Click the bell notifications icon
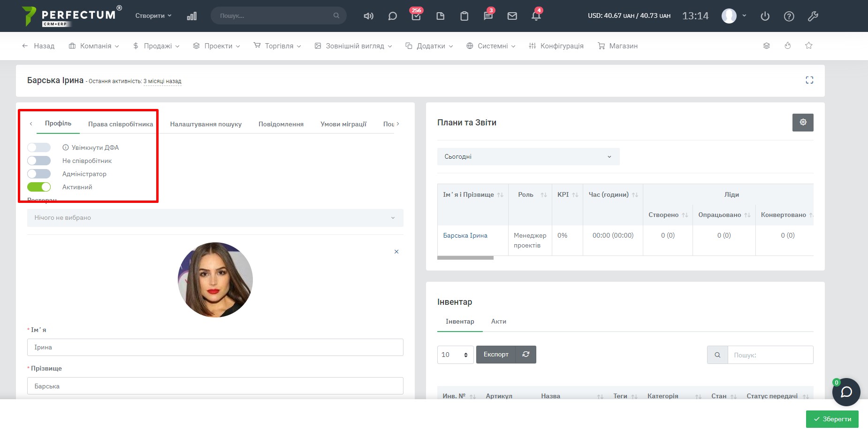The height and width of the screenshot is (433, 868). coord(536,16)
